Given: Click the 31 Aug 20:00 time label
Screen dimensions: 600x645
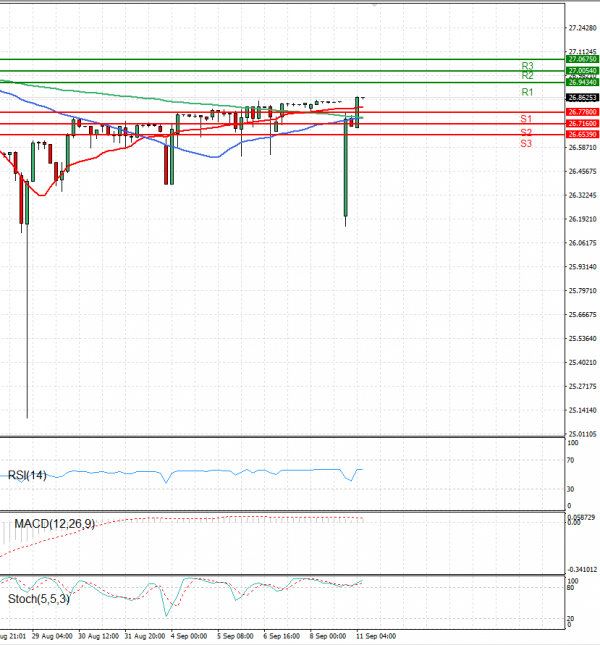Looking at the screenshot, I should (x=145, y=636).
